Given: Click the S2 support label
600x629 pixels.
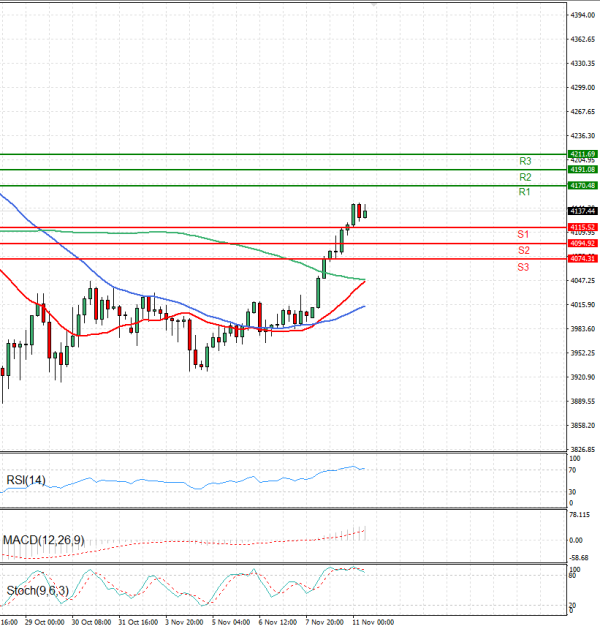Looking at the screenshot, I should [523, 249].
